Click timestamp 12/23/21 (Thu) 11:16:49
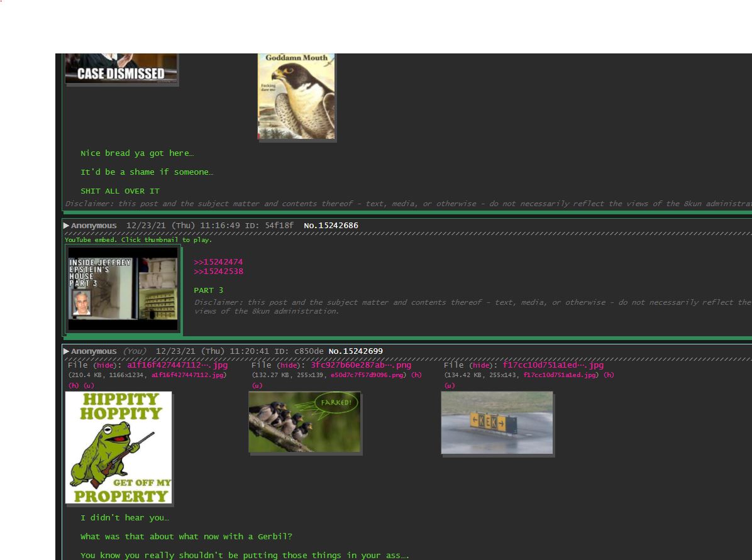This screenshot has width=752, height=560. [183, 226]
